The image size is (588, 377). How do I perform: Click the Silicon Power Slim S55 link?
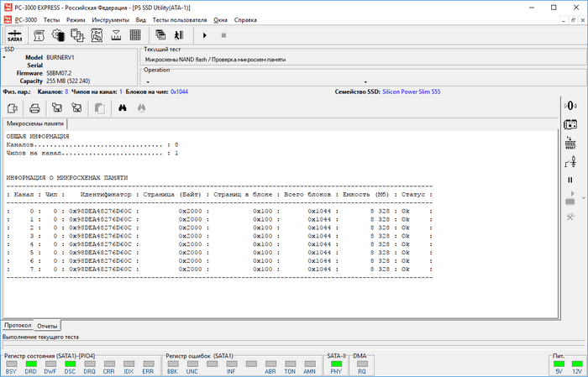pyautogui.click(x=412, y=91)
